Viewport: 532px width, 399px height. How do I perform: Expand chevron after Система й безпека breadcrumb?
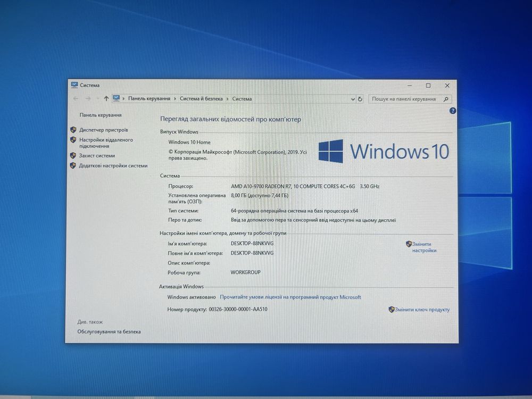point(227,99)
